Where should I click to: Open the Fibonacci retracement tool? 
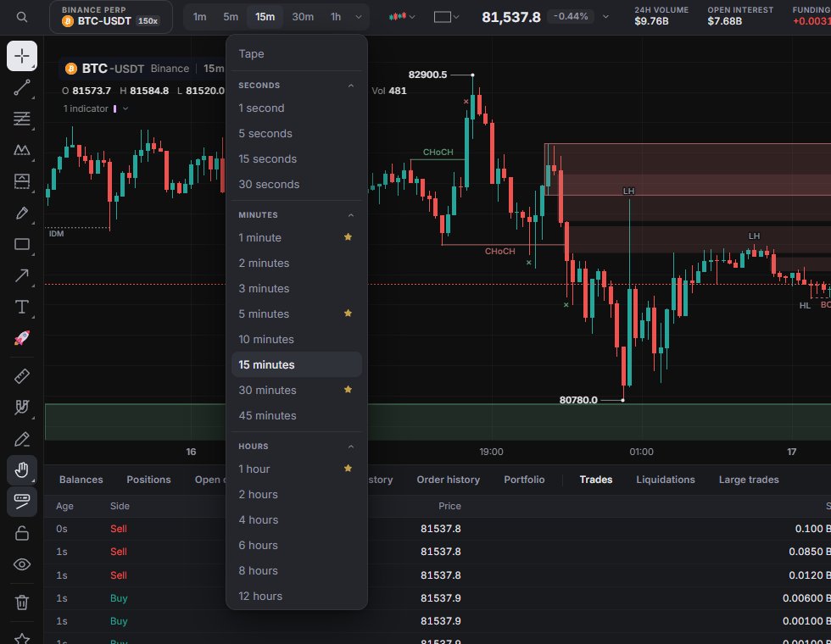(x=22, y=119)
